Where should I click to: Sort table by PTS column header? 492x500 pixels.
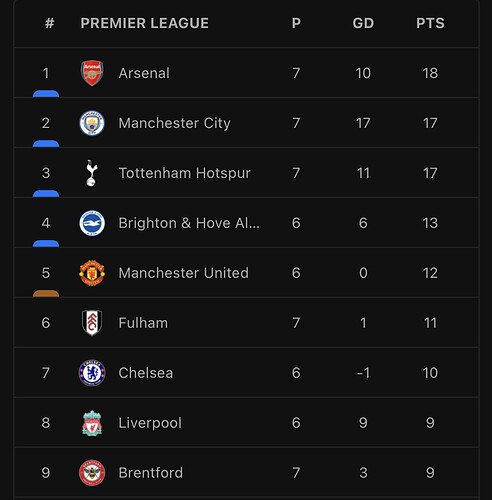(x=430, y=23)
